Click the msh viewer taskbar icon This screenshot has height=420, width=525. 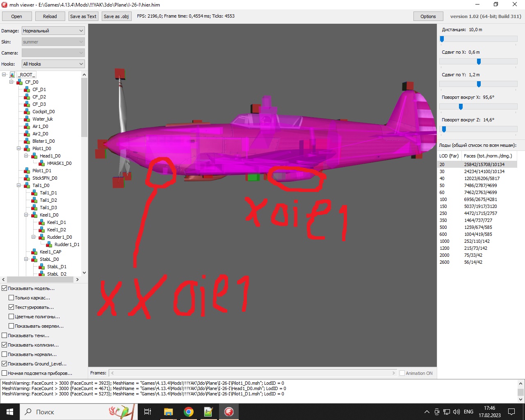[x=229, y=412]
